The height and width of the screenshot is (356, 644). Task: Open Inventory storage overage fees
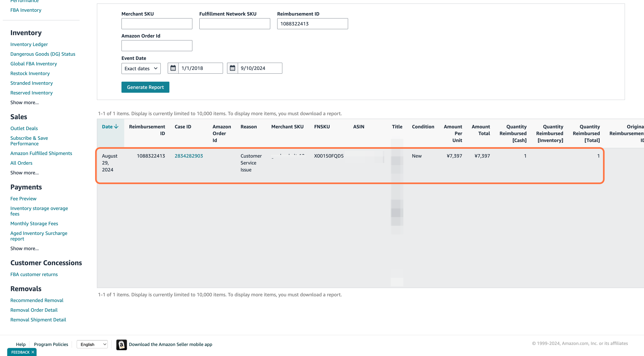click(39, 211)
